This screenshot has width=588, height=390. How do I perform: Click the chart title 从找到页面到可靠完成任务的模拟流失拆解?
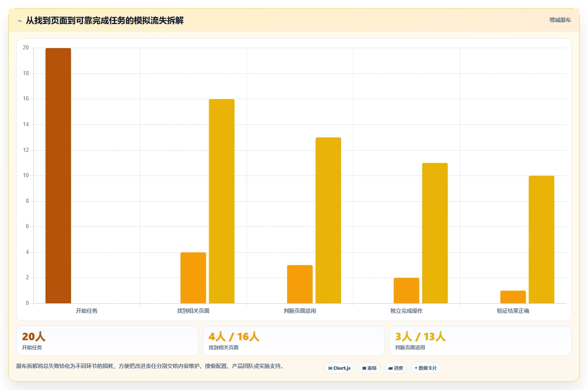105,20
